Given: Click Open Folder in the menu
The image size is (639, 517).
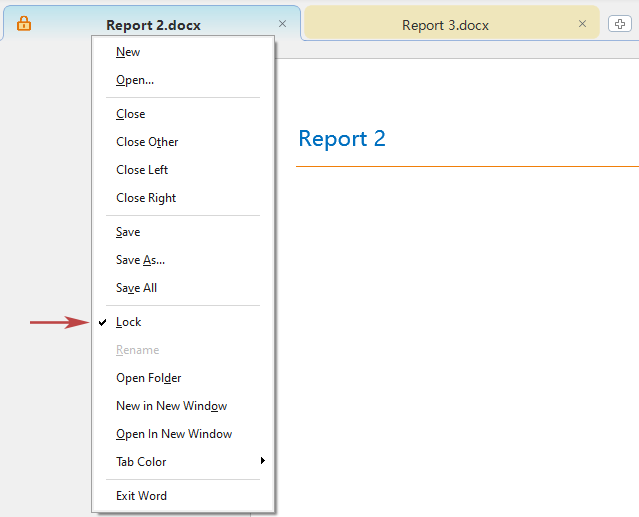Looking at the screenshot, I should pyautogui.click(x=149, y=378).
